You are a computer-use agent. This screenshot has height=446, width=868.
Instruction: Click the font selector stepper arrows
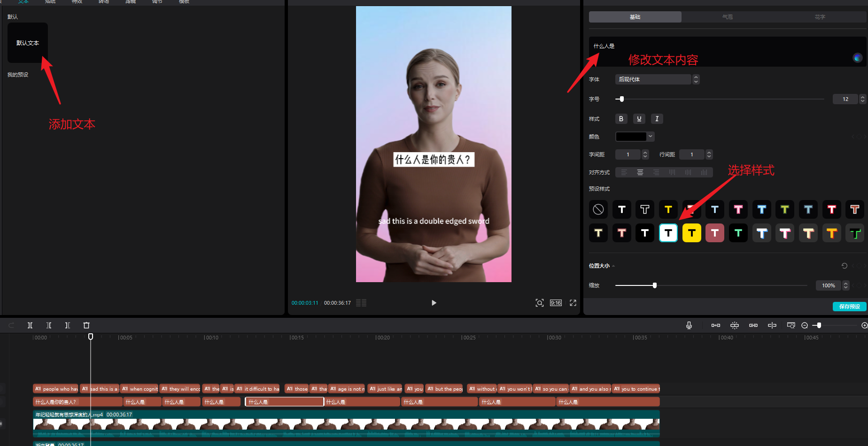pyautogui.click(x=696, y=79)
